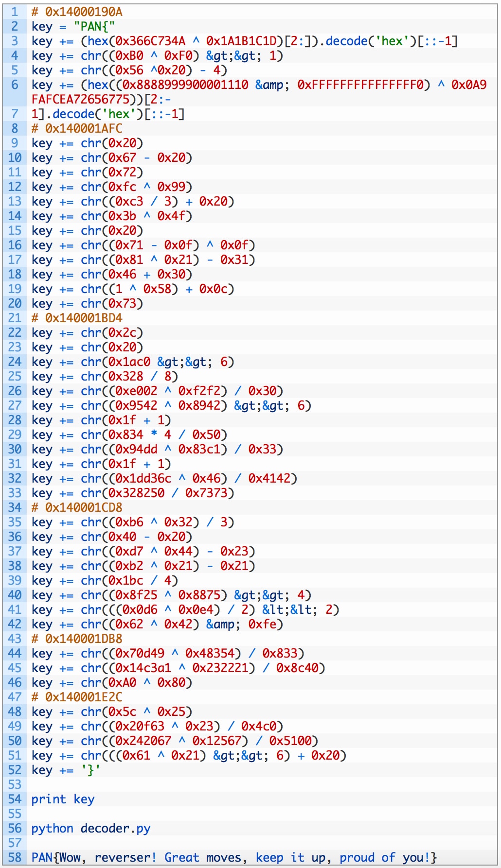Click the value 0x14c3a1 on line 45

click(x=143, y=668)
